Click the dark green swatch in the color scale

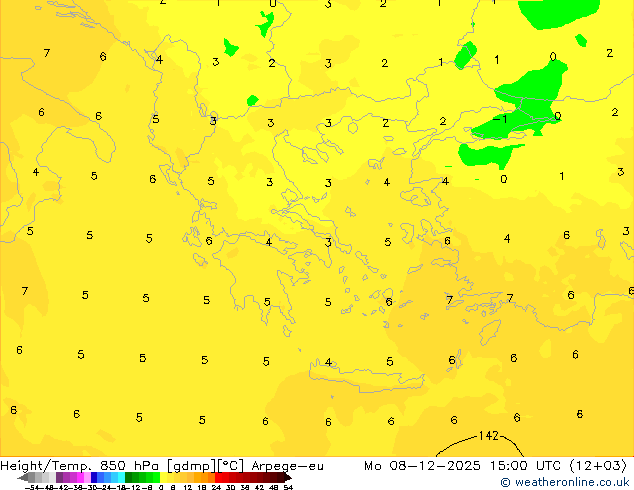coord(129,477)
